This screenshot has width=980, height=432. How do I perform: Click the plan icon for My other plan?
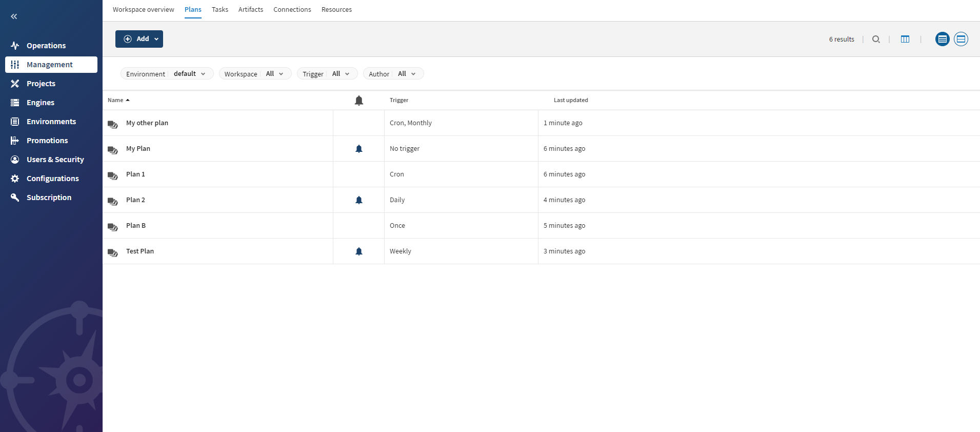113,124
